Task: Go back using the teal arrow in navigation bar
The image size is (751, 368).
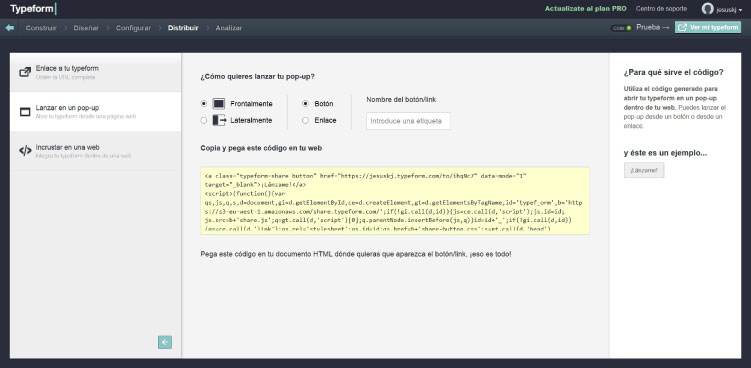Action: pos(10,28)
